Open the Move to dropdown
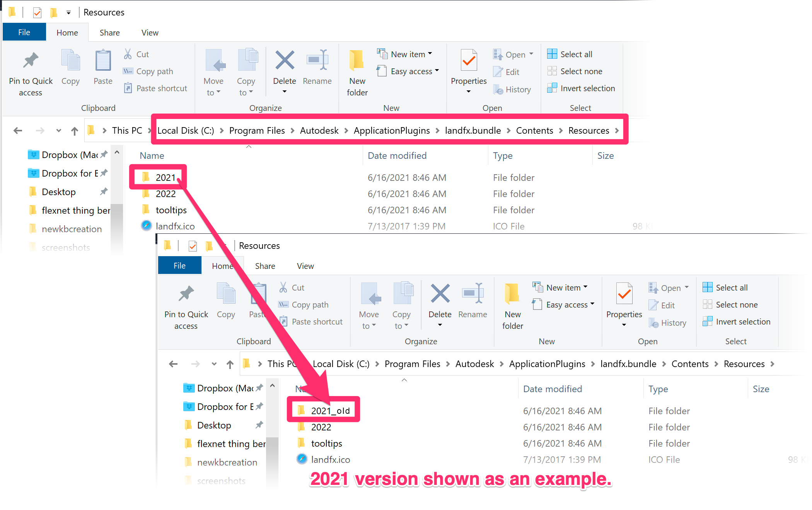The image size is (812, 510). tap(214, 71)
